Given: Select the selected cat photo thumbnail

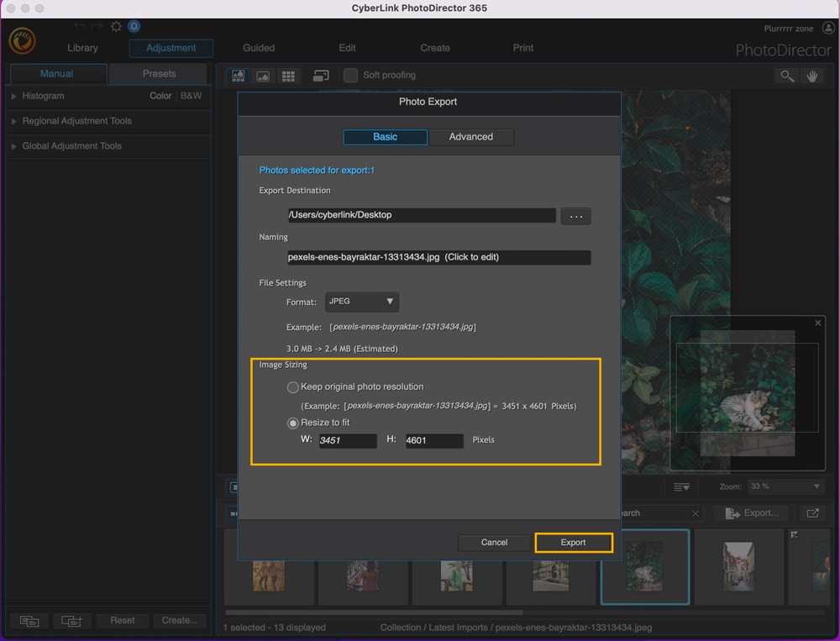Looking at the screenshot, I should pyautogui.click(x=645, y=567).
